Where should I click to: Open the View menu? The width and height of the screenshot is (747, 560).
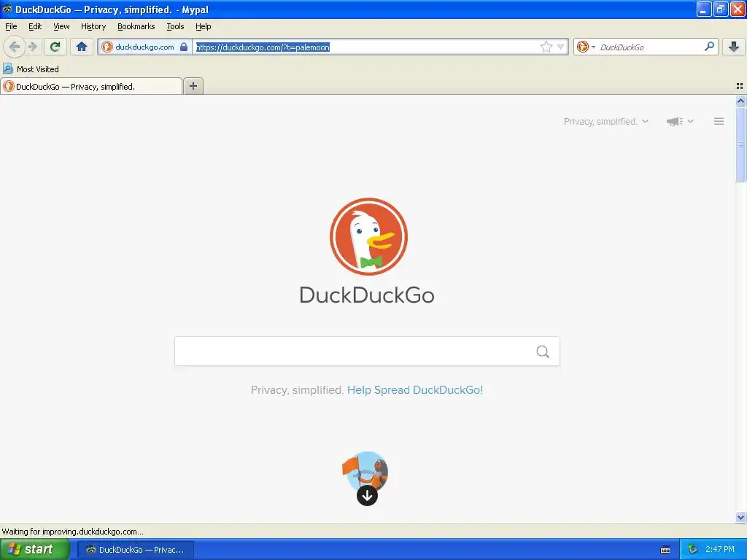pos(61,26)
